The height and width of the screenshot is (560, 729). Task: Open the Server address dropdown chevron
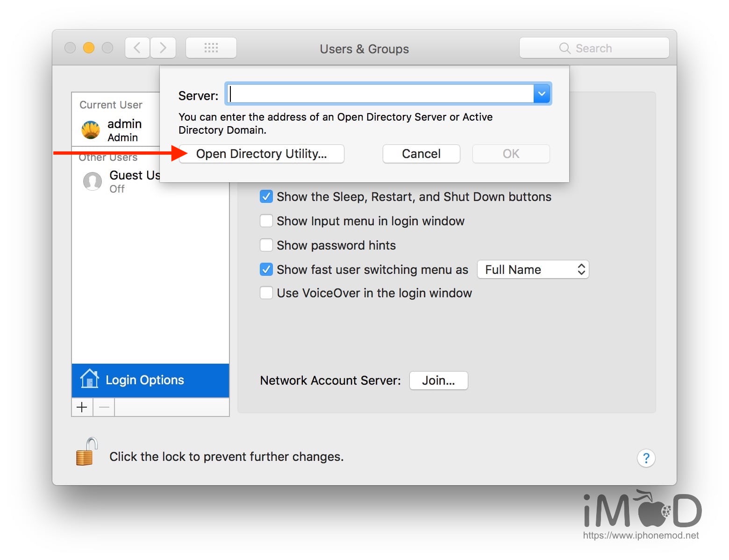click(541, 93)
